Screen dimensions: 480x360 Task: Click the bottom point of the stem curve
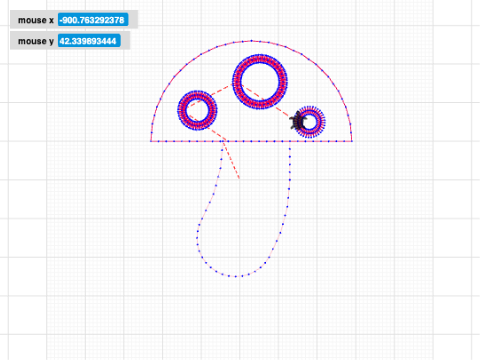coord(236,276)
